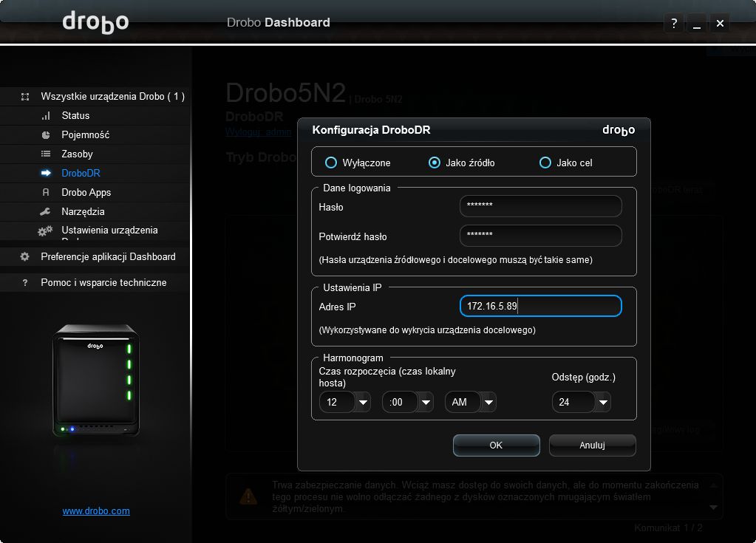Viewport: 756px width, 543px height.
Task: Click the Adres IP input field
Action: click(x=540, y=306)
